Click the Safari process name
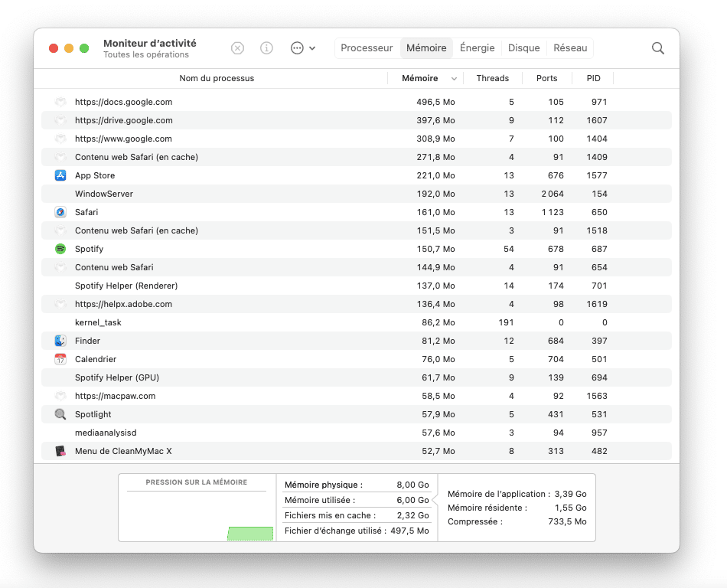This screenshot has height=588, width=727. [x=86, y=212]
